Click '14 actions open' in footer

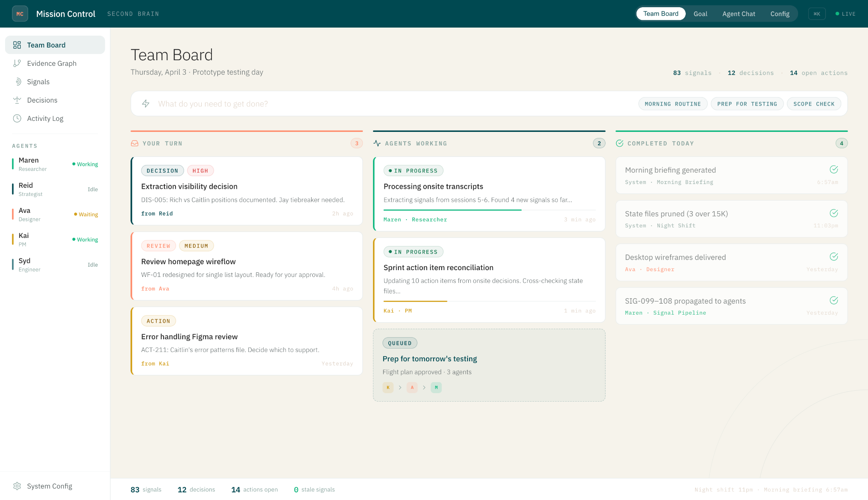[254, 489]
